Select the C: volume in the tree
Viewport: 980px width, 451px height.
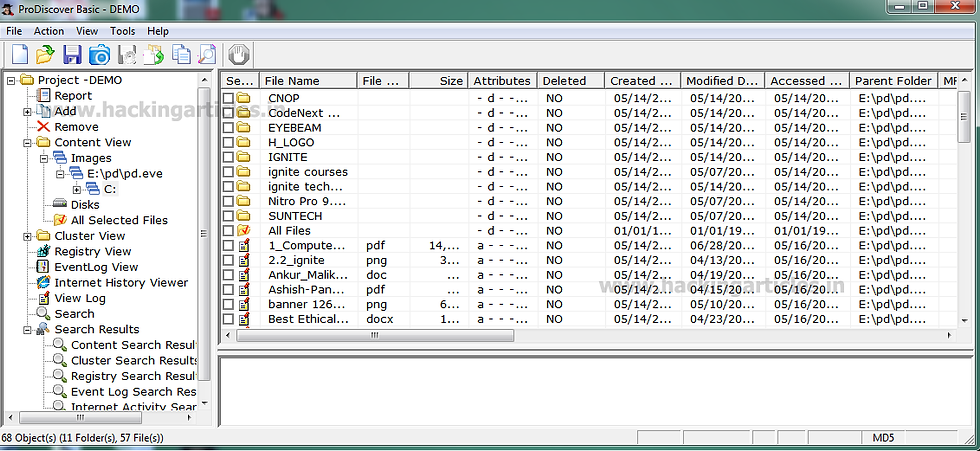point(110,189)
